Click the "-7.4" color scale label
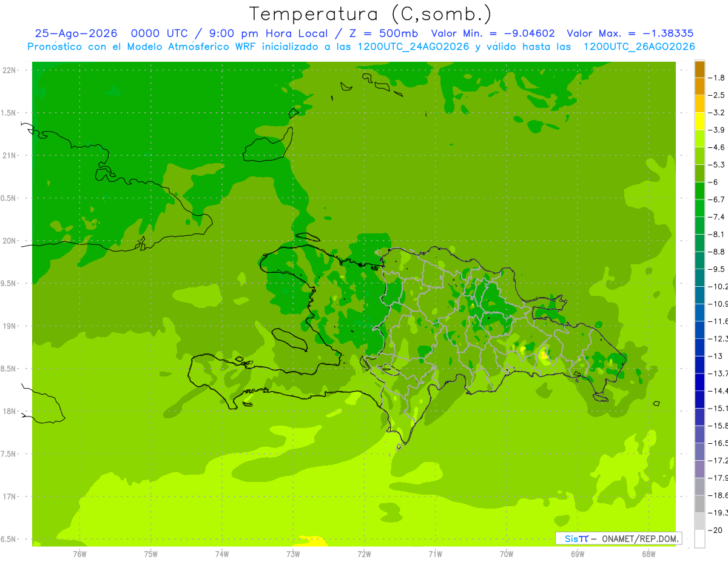This screenshot has width=728, height=562. (x=716, y=216)
